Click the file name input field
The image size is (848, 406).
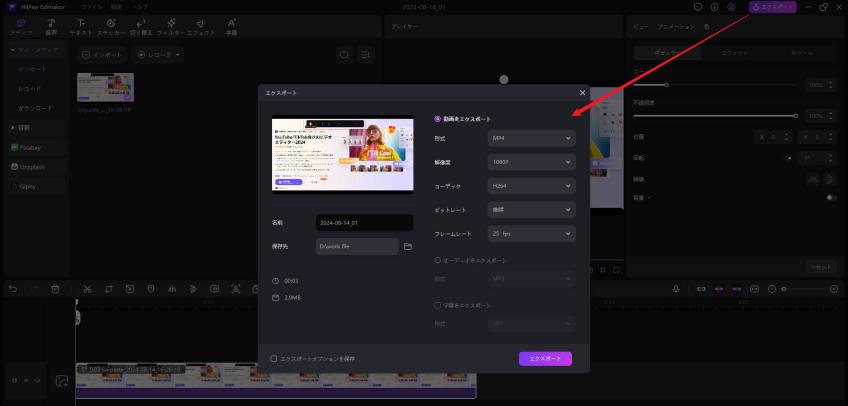[x=364, y=222]
